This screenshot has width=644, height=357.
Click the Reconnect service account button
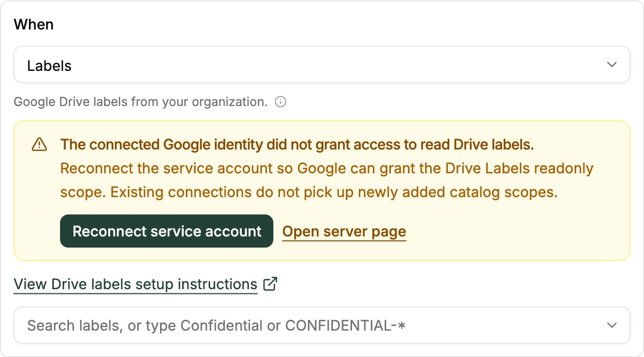167,231
